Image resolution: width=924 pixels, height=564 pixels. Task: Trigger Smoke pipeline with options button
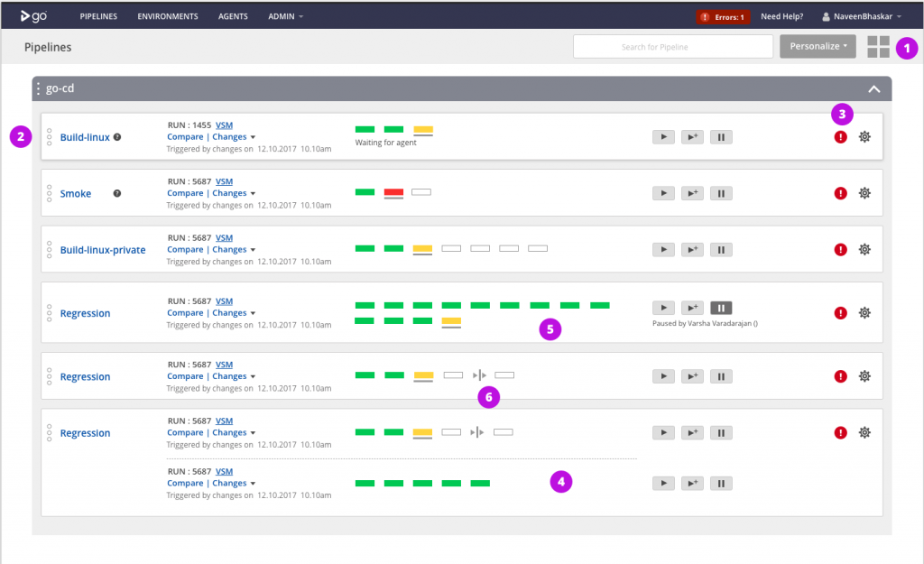point(692,193)
